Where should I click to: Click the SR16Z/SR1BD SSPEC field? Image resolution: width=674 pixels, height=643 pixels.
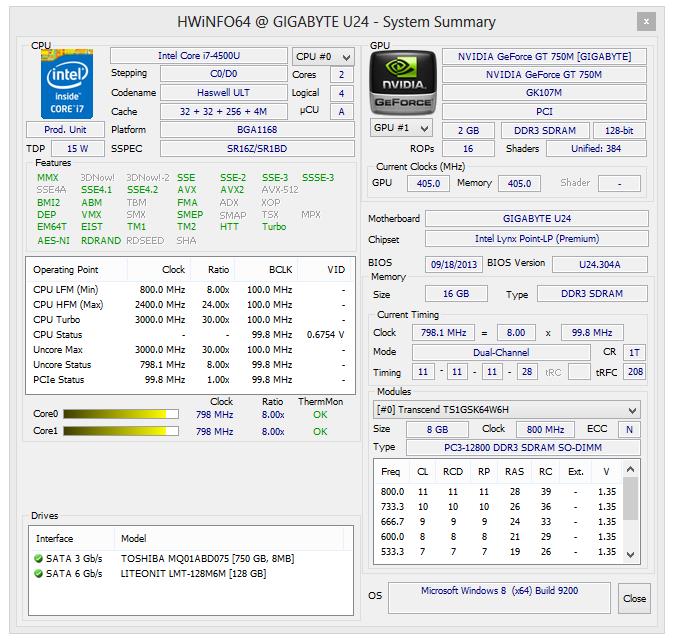click(x=257, y=149)
